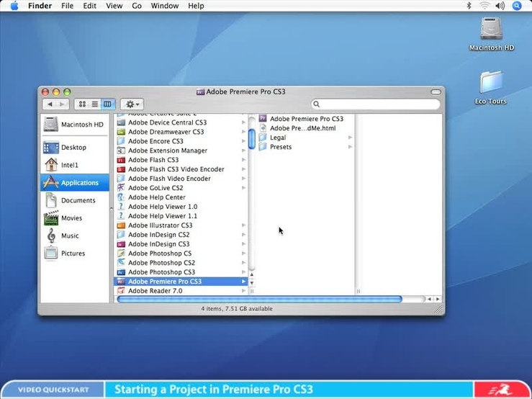Select Adobe InDesign CS2 folder

point(181,234)
